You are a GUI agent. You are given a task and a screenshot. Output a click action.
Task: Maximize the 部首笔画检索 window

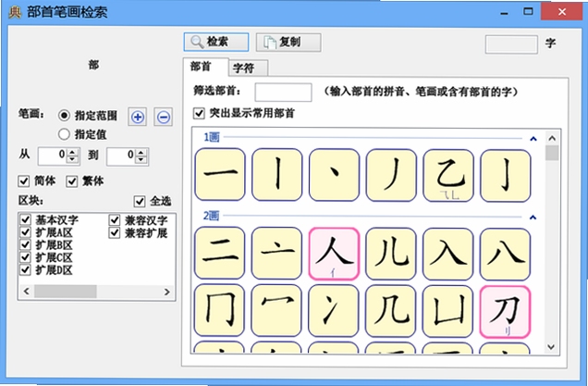point(528,12)
